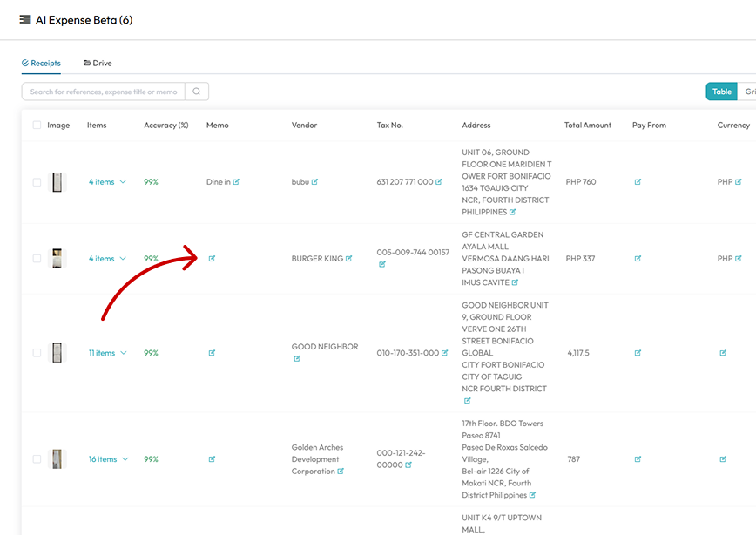Screen dimensions: 756x536
Task: Check the Good Neighbor receipt row checkbox
Action: coord(37,353)
